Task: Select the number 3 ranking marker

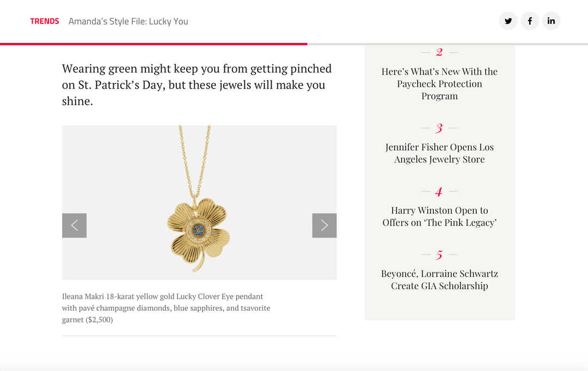Action: (439, 128)
